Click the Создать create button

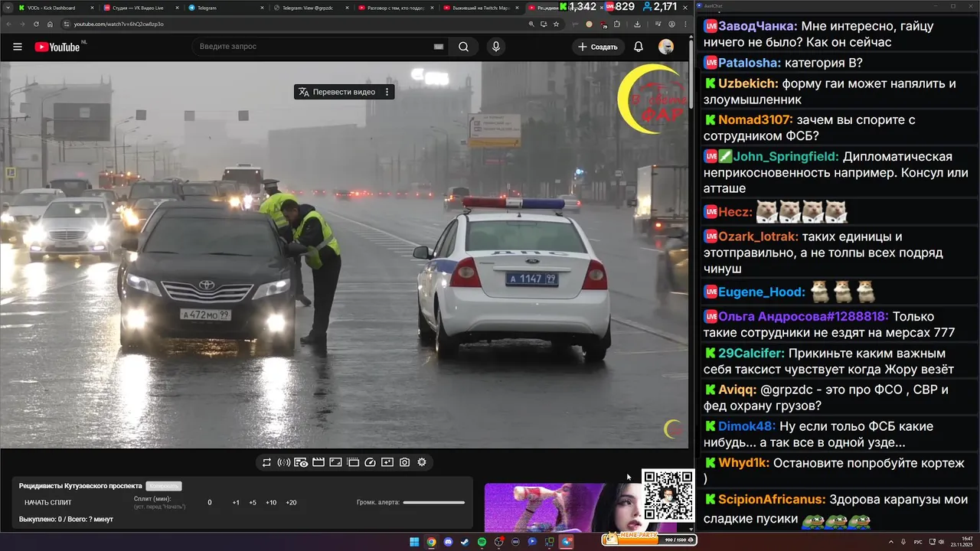tap(598, 47)
